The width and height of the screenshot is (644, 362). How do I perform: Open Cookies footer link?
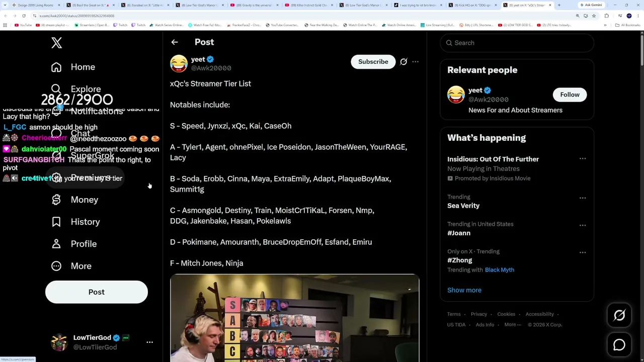(x=506, y=314)
